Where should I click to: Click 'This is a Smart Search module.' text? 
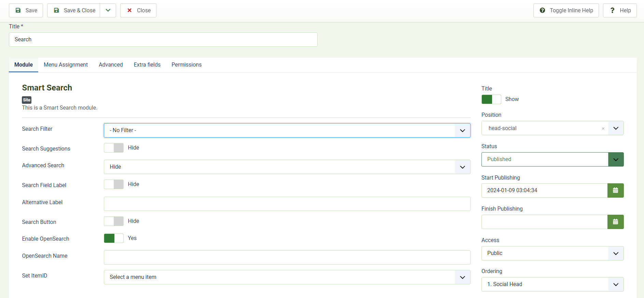[x=60, y=108]
